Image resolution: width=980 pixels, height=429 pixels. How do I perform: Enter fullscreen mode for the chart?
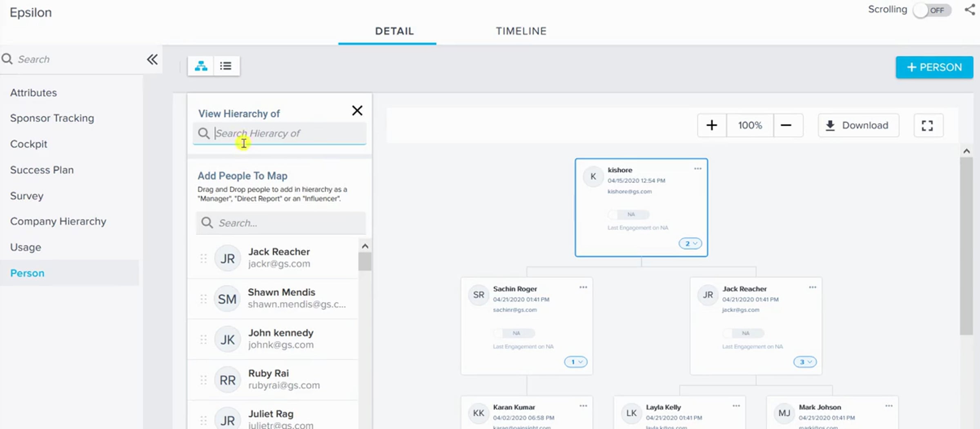pyautogui.click(x=928, y=125)
